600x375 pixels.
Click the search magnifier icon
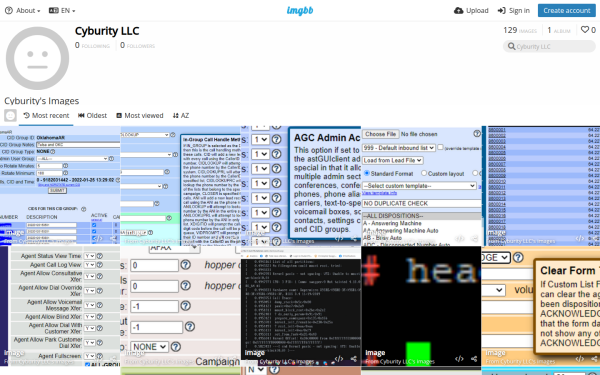511,46
